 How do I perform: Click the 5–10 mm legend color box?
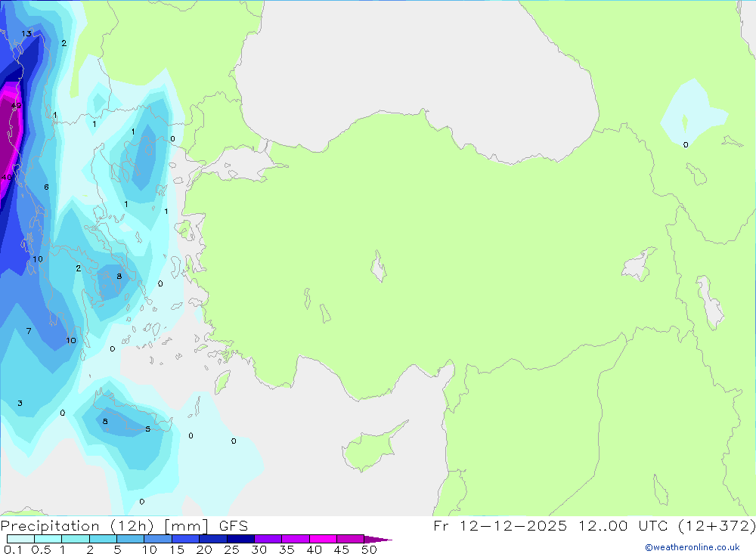130,539
